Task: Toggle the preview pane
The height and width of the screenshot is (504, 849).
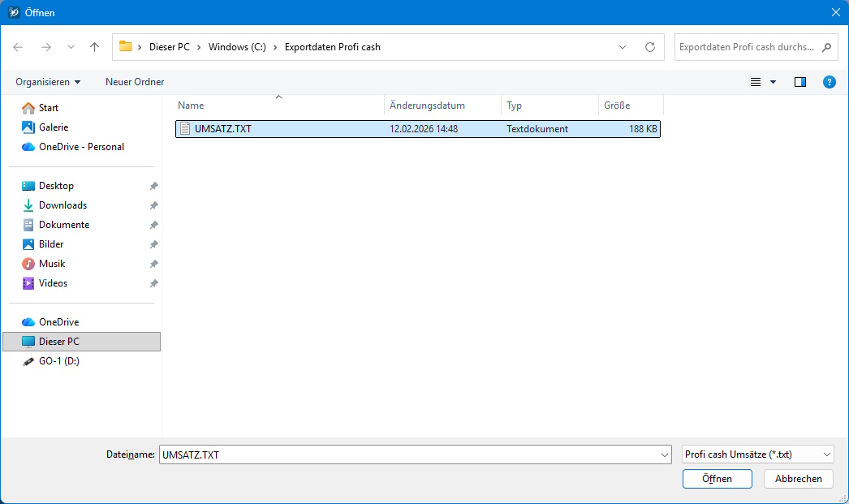Action: point(799,82)
